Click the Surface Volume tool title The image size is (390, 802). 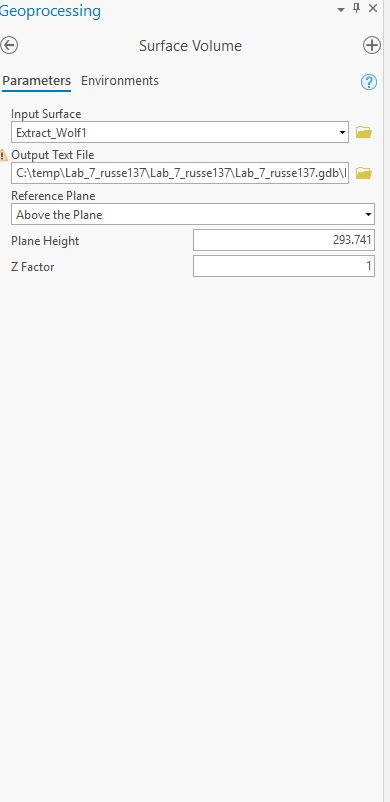pos(190,46)
